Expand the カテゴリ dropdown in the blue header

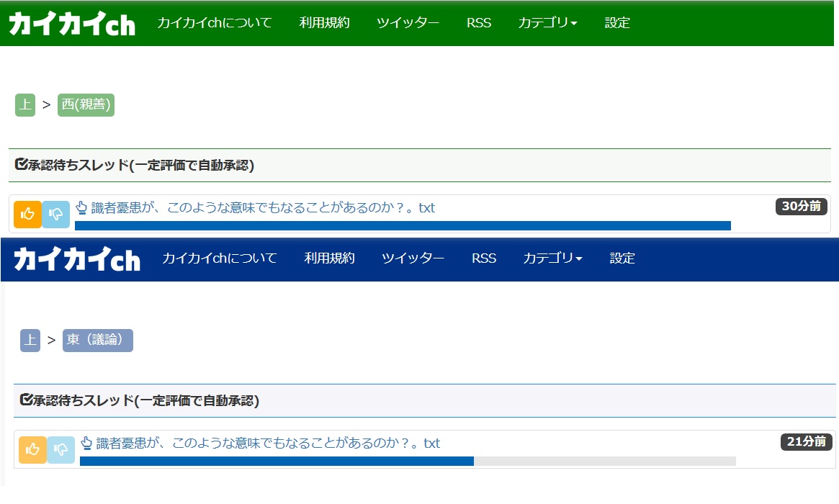[x=552, y=258]
